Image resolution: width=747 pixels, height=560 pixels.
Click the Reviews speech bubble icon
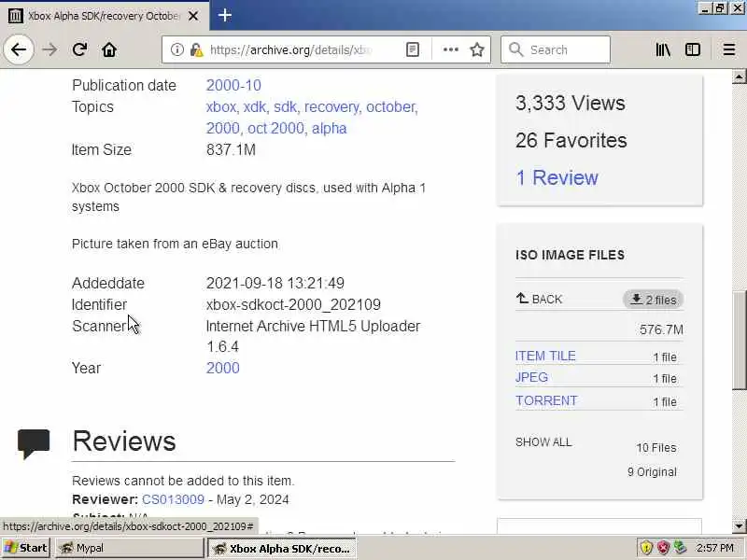(x=34, y=443)
